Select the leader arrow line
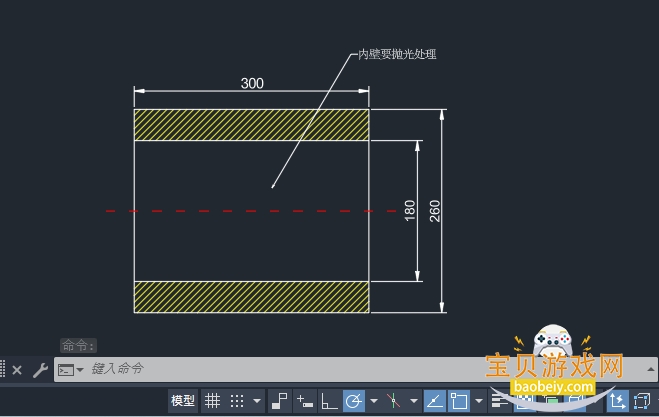This screenshot has width=659, height=417. coord(312,121)
